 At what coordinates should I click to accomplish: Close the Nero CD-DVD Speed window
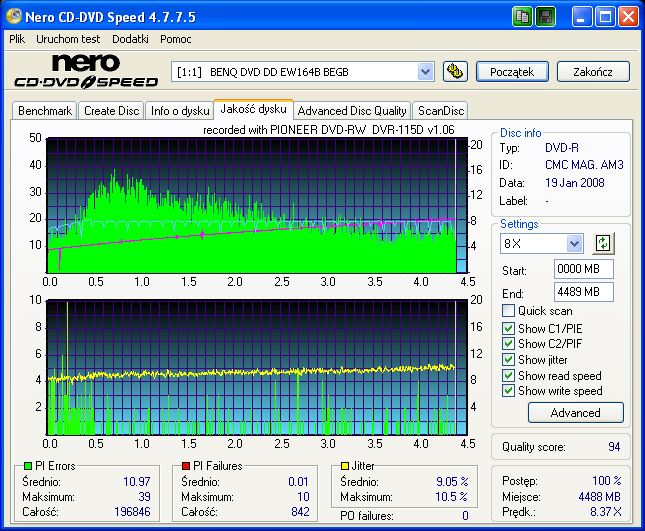pyautogui.click(x=629, y=17)
